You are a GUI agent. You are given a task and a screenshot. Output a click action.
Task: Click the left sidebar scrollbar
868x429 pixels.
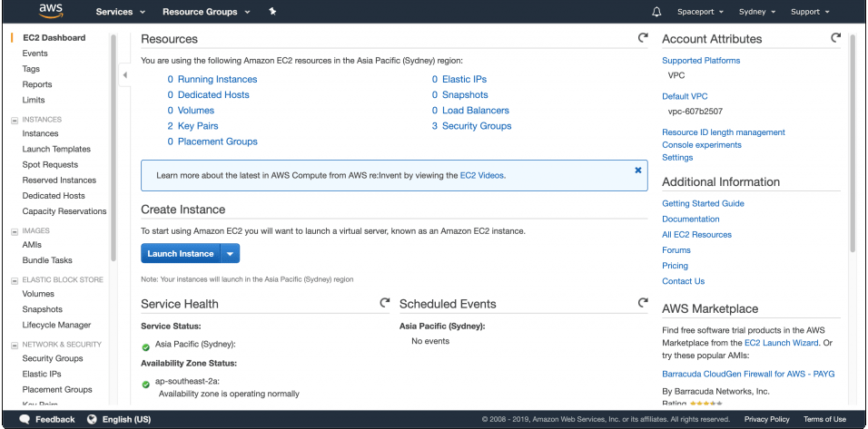pos(113,147)
